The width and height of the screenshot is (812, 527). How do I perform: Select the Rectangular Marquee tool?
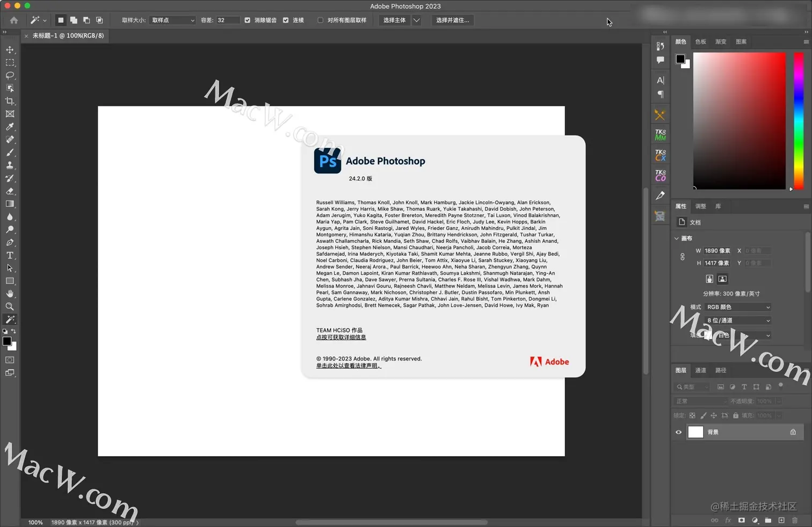[10, 62]
